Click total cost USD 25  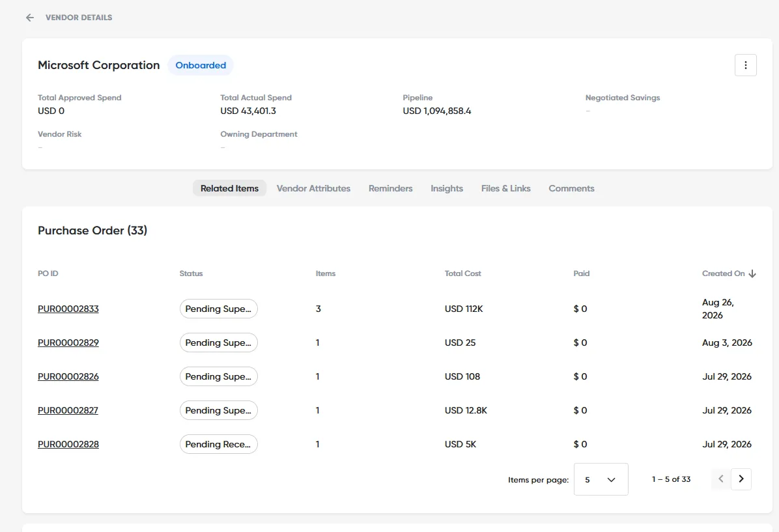coord(460,343)
